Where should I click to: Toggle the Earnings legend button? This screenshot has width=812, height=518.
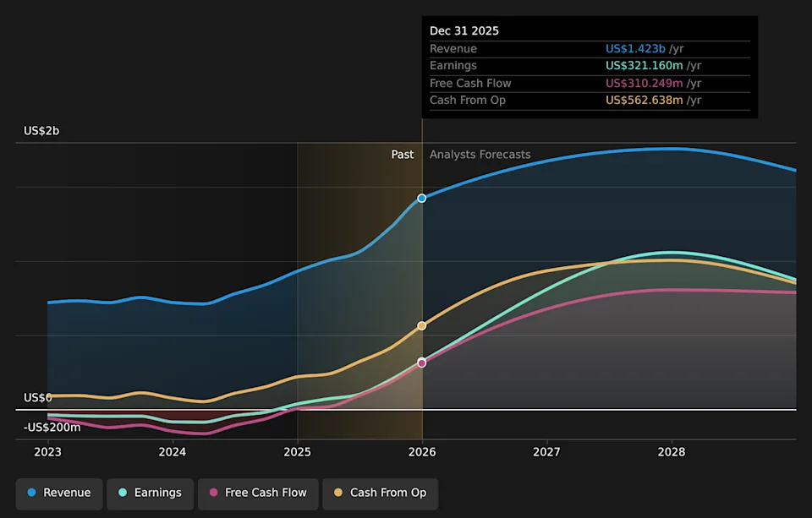pyautogui.click(x=151, y=493)
